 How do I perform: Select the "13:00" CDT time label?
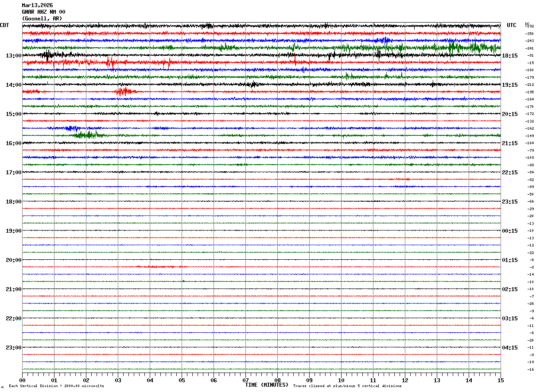[x=14, y=56]
